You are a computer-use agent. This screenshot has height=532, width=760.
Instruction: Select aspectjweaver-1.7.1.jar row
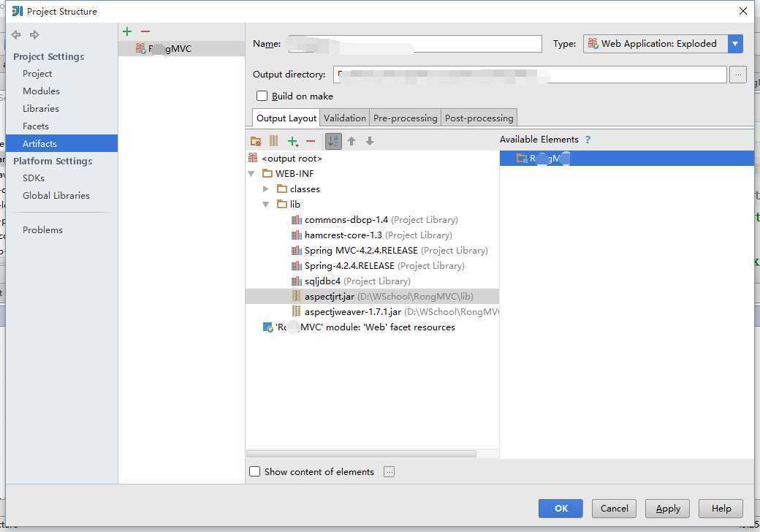372,312
